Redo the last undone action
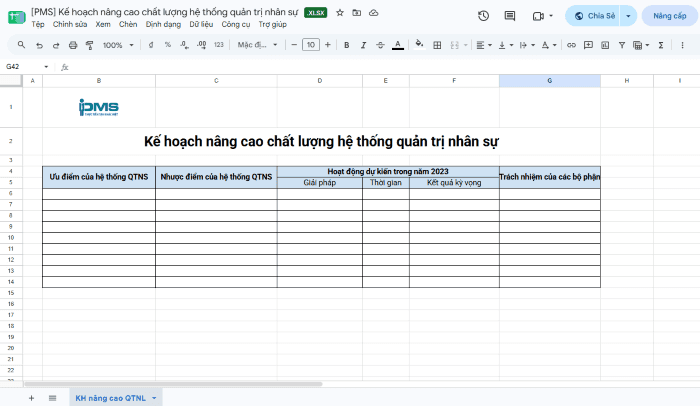Viewport: 700px width, 406px height. (56, 45)
